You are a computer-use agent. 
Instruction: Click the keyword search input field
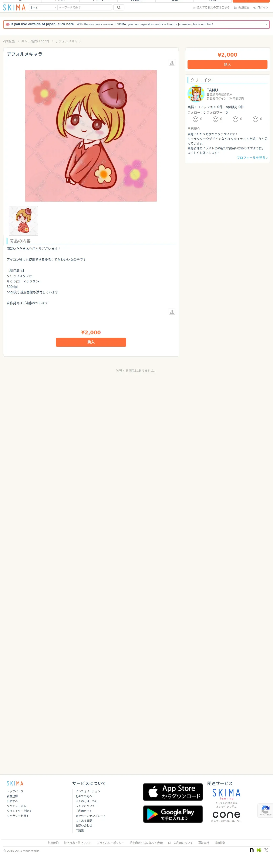pyautogui.click(x=84, y=7)
